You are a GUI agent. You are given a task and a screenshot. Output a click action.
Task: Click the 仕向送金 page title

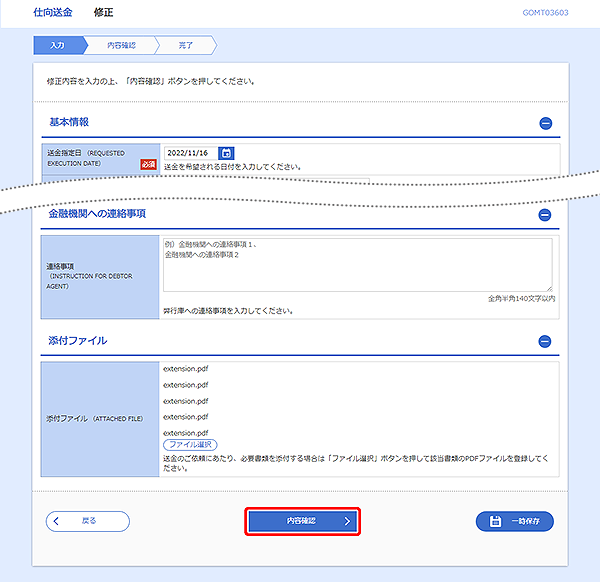tap(53, 12)
